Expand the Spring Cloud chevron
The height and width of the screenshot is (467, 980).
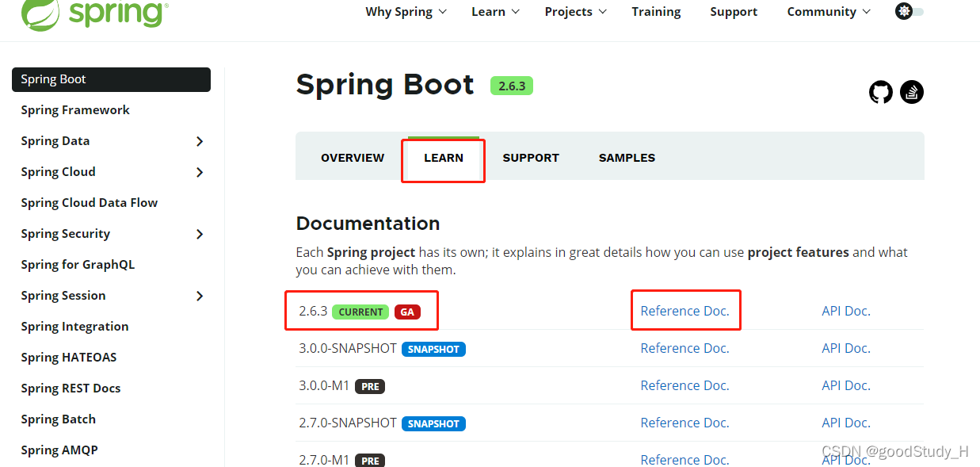point(200,172)
